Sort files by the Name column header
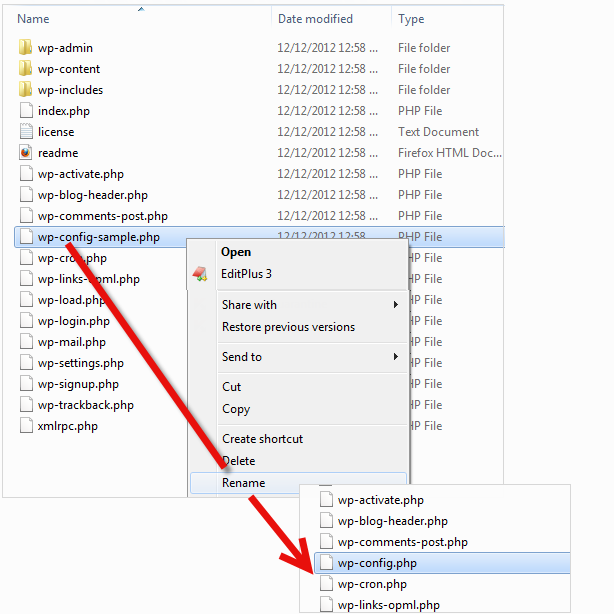The image size is (614, 614). [34, 19]
